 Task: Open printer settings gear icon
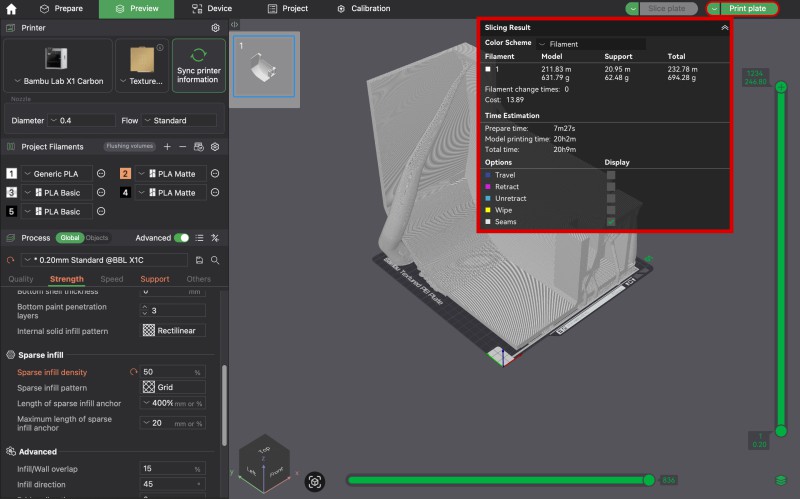[215, 28]
